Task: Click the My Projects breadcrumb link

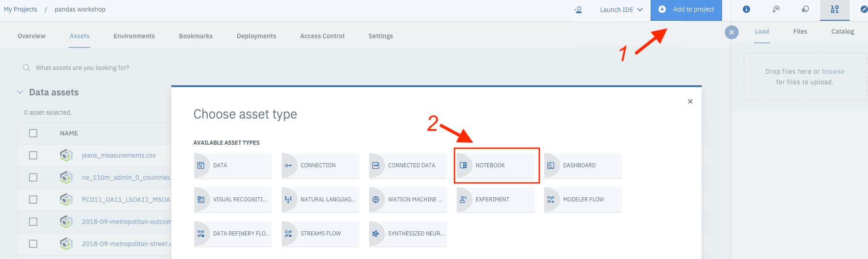Action: coord(20,9)
